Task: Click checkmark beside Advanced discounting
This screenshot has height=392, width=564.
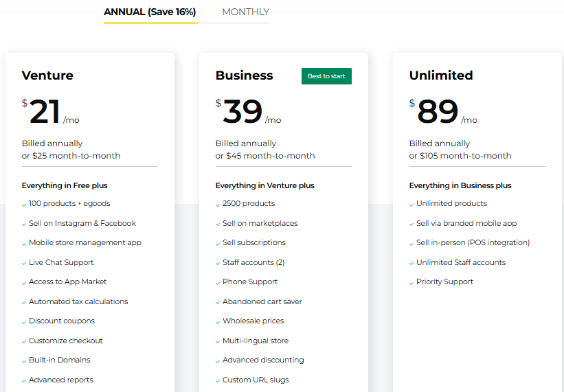Action: (218, 362)
